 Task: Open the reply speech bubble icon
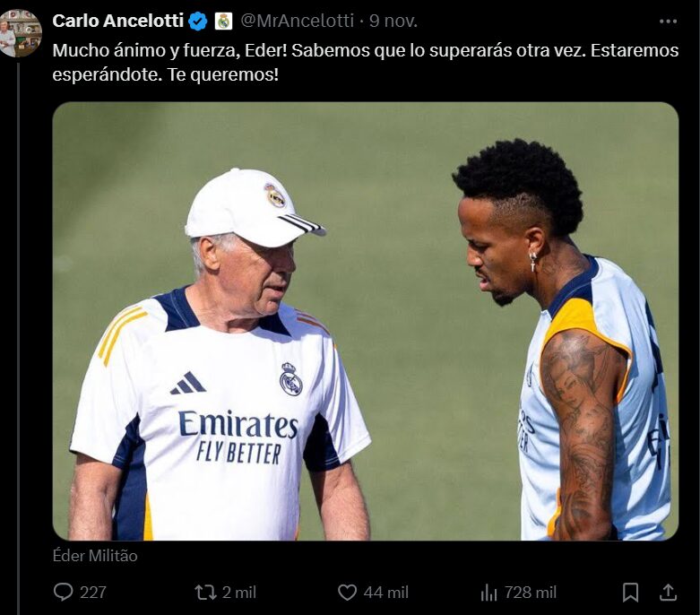click(x=63, y=593)
